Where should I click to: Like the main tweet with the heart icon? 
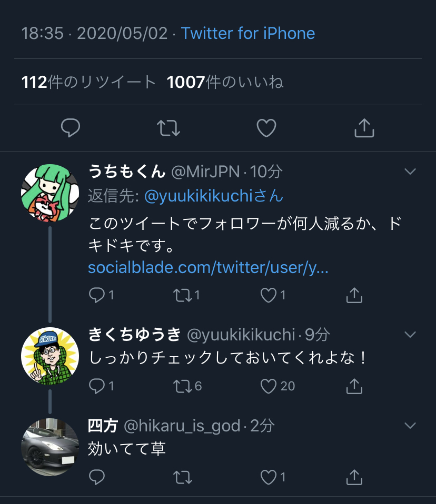pyautogui.click(x=266, y=128)
